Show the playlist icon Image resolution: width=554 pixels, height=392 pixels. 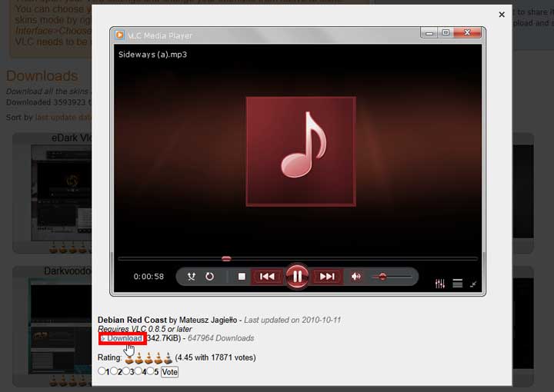coord(458,284)
